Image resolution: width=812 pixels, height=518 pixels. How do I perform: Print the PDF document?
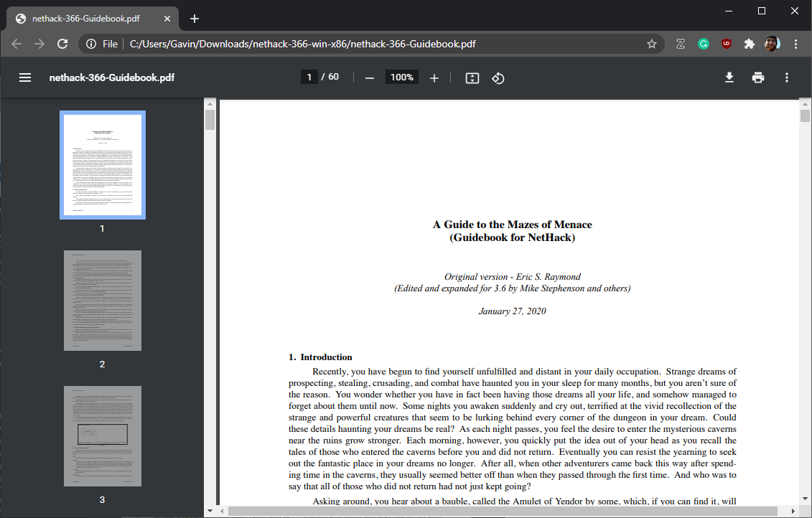pos(757,77)
